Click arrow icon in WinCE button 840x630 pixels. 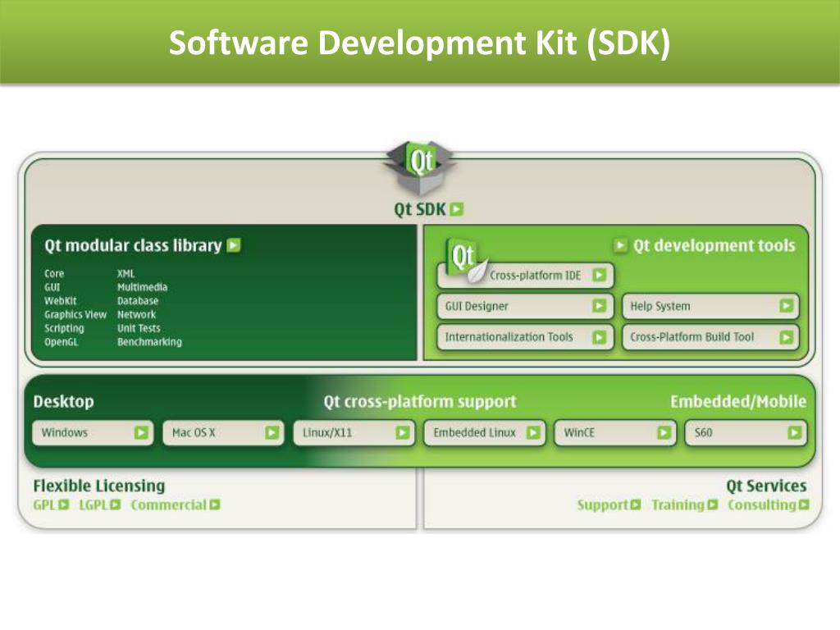664,432
